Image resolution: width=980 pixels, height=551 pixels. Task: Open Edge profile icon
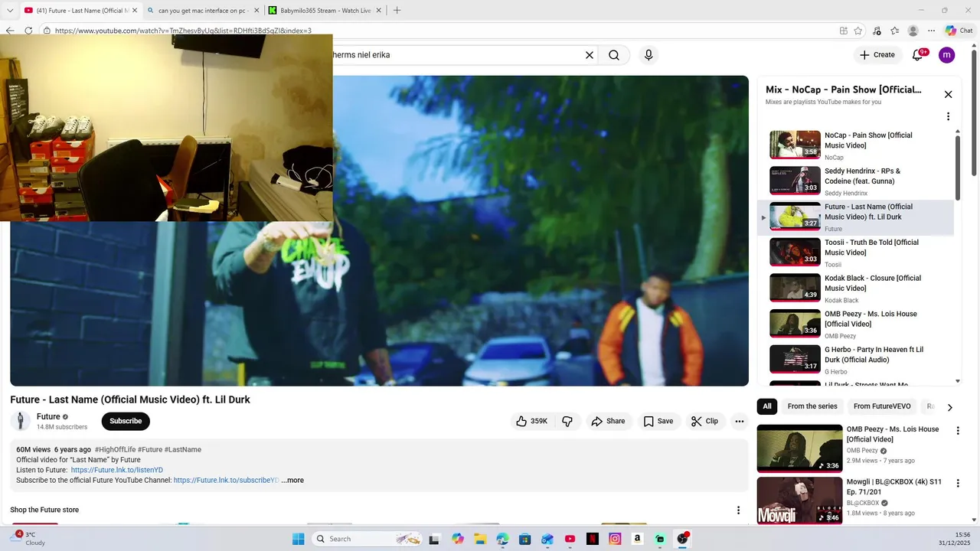(x=913, y=31)
